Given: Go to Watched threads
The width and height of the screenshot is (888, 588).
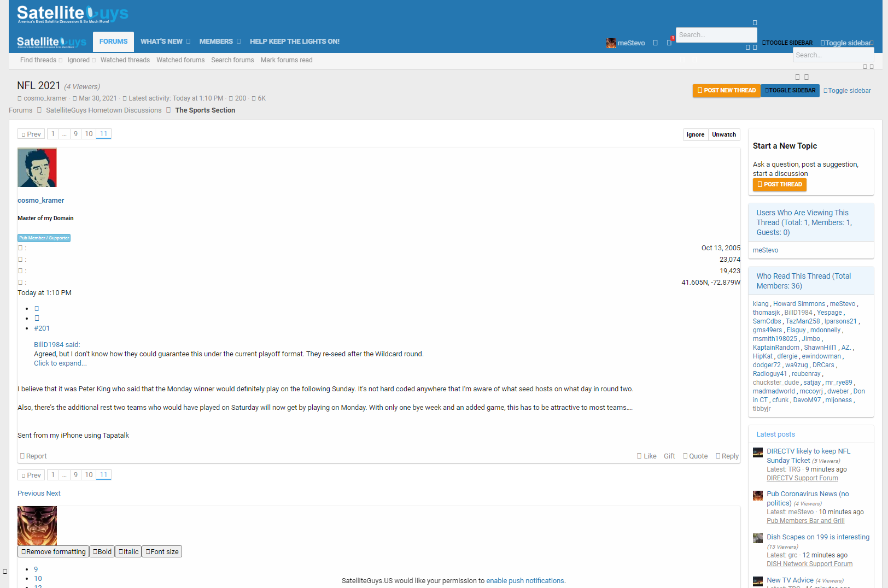Looking at the screenshot, I should 125,60.
